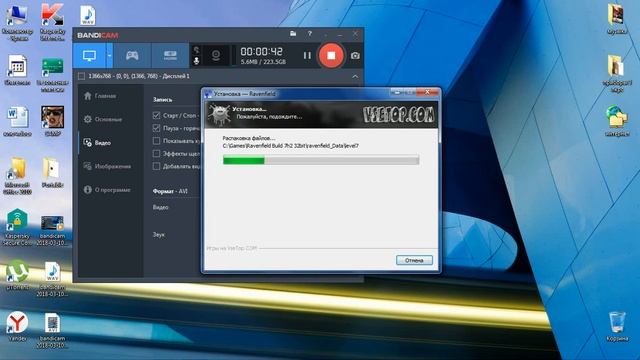Open the output folder icon in Bandicam
The height and width of the screenshot is (360, 640).
[x=293, y=33]
